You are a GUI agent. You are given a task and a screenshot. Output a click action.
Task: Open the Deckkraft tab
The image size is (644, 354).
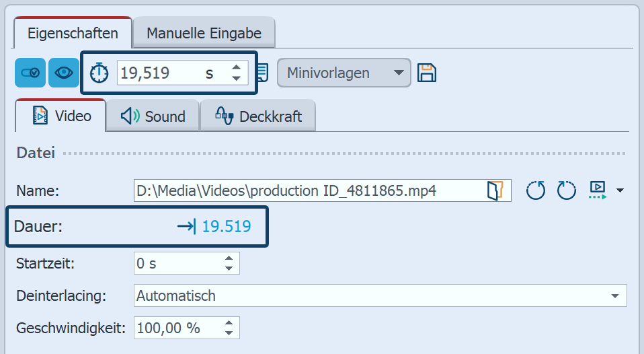(258, 116)
